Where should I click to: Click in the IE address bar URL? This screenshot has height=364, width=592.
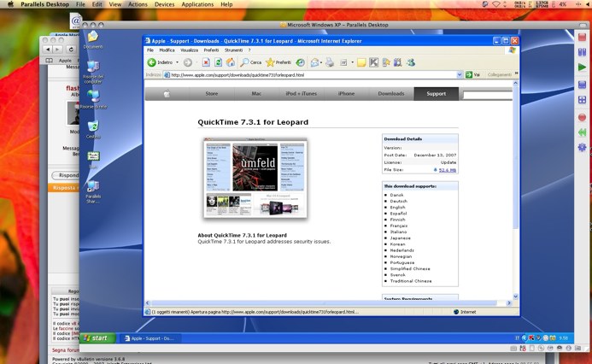click(309, 74)
